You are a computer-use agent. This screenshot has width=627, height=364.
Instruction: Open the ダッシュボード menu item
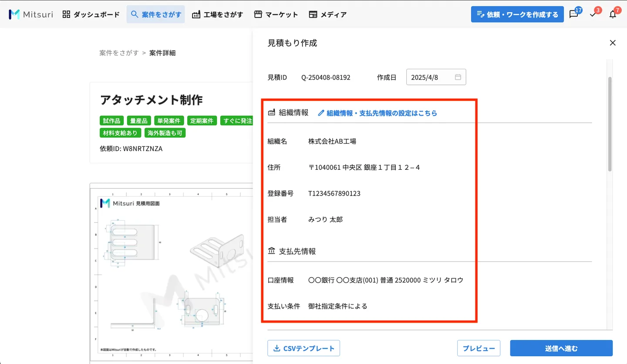coord(91,14)
